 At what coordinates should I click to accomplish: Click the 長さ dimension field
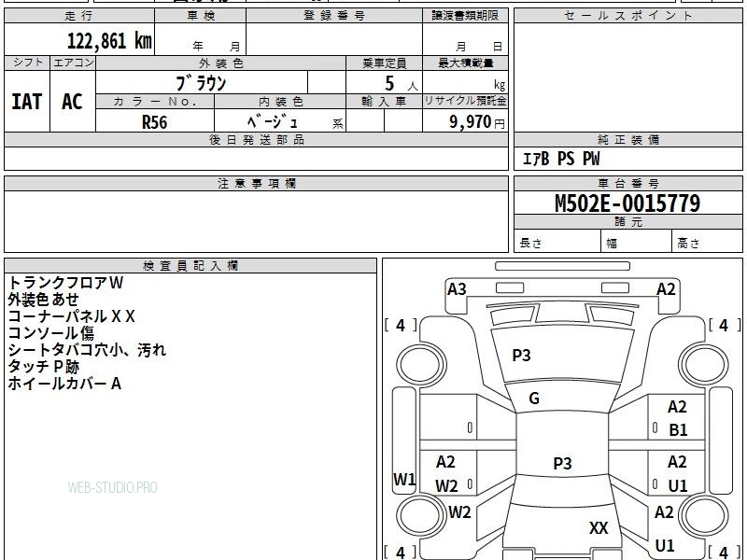coord(557,241)
